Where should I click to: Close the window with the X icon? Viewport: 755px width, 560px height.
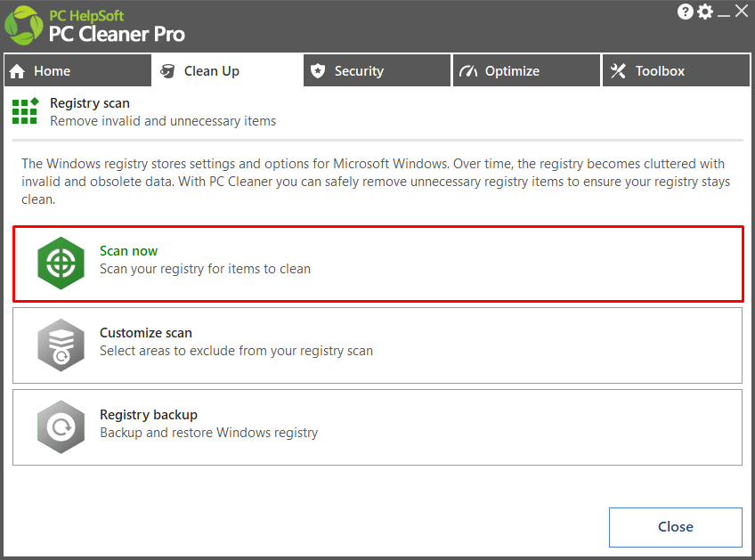pos(742,11)
